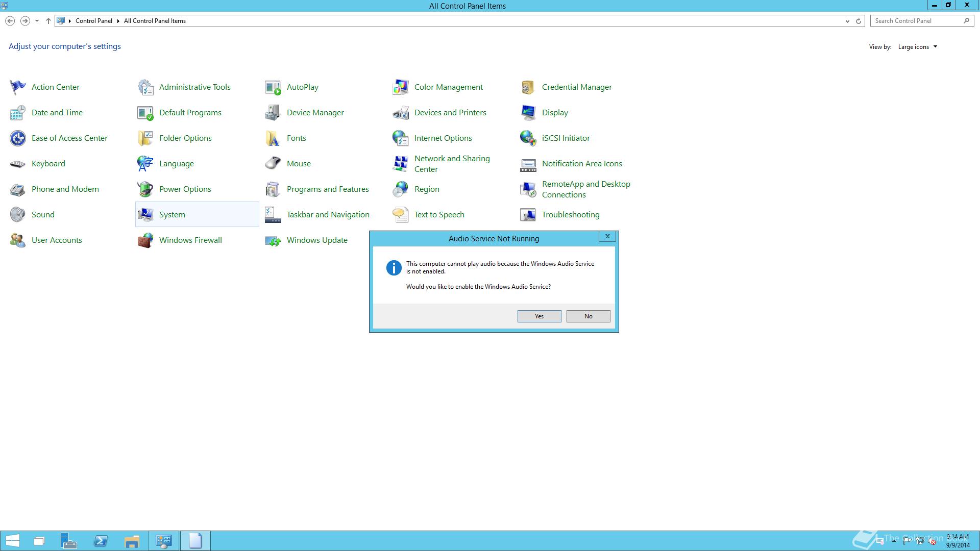Click the Keyboard icon
980x551 pixels.
click(x=18, y=164)
